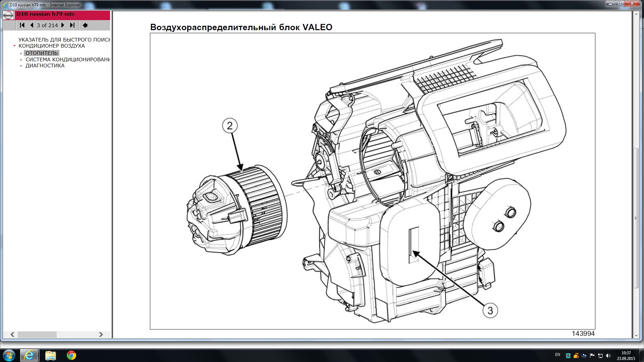Launch Google Chrome from the taskbar
Screen dimensions: 644x362
(71, 355)
